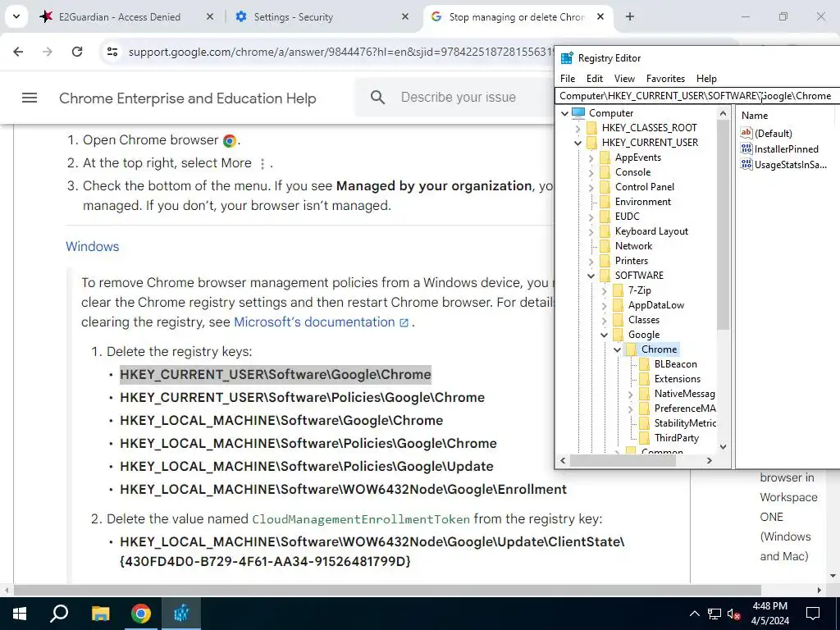The image size is (840, 630).
Task: Select the Classes key
Action: [x=643, y=320]
